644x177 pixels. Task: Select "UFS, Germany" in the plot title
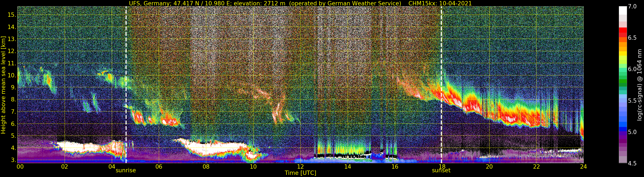(150, 3)
